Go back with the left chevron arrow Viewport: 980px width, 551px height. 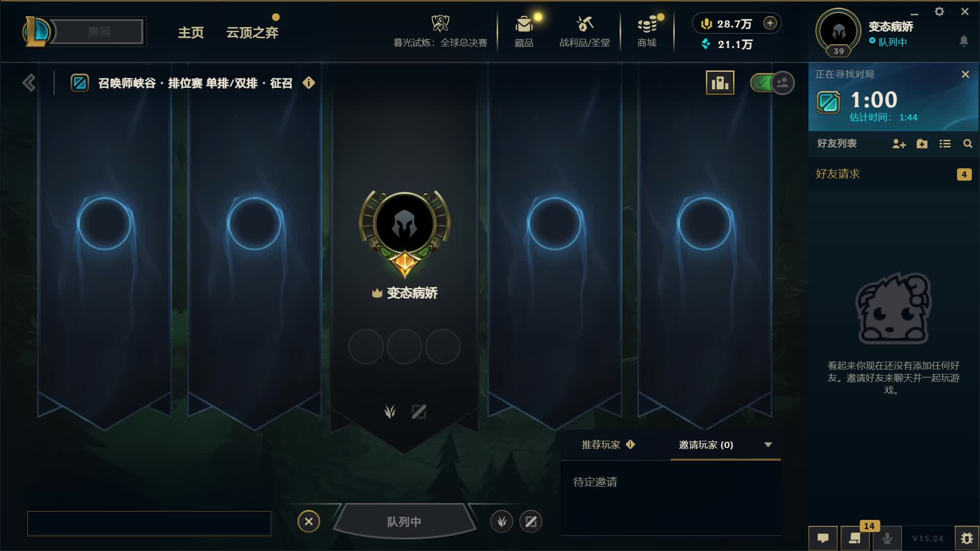point(29,83)
